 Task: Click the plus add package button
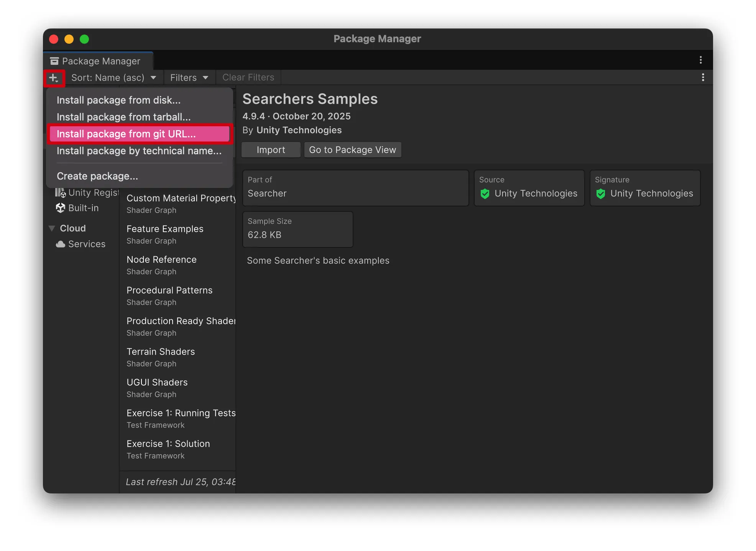(x=54, y=78)
